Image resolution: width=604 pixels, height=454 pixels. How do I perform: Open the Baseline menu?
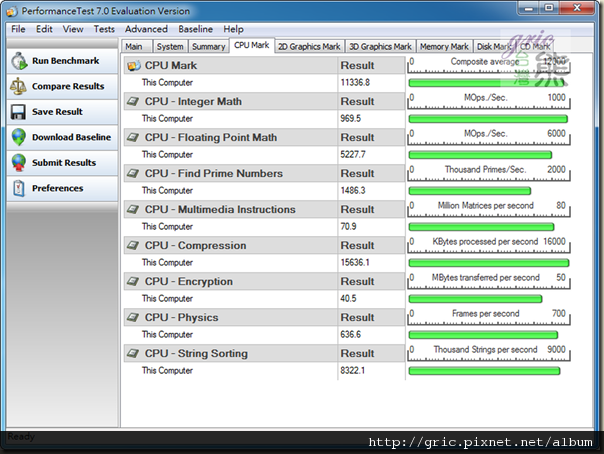tap(195, 29)
